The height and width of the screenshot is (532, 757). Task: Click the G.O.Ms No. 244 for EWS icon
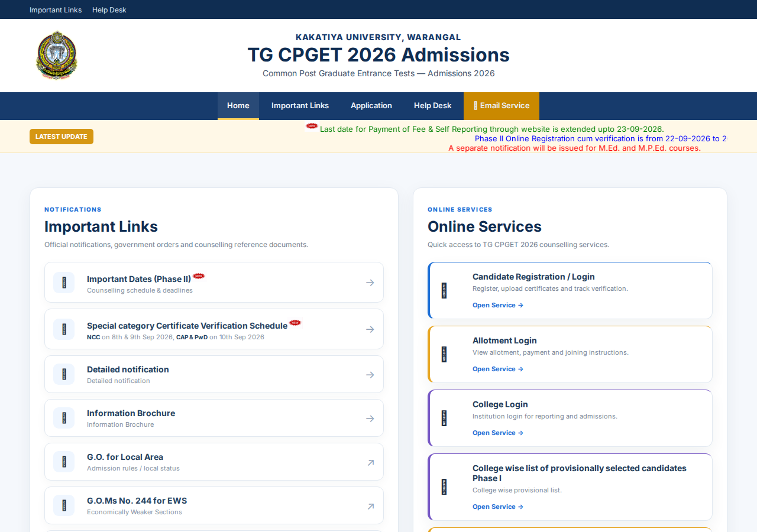coord(64,505)
